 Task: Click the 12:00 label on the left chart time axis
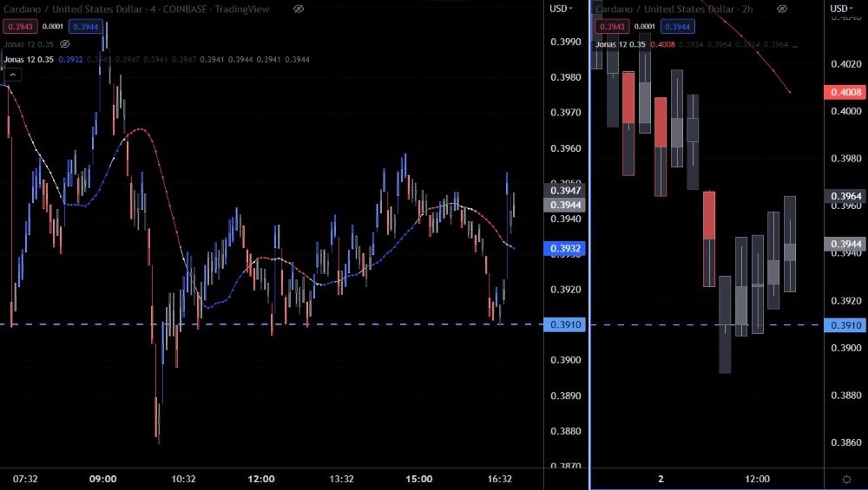260,479
